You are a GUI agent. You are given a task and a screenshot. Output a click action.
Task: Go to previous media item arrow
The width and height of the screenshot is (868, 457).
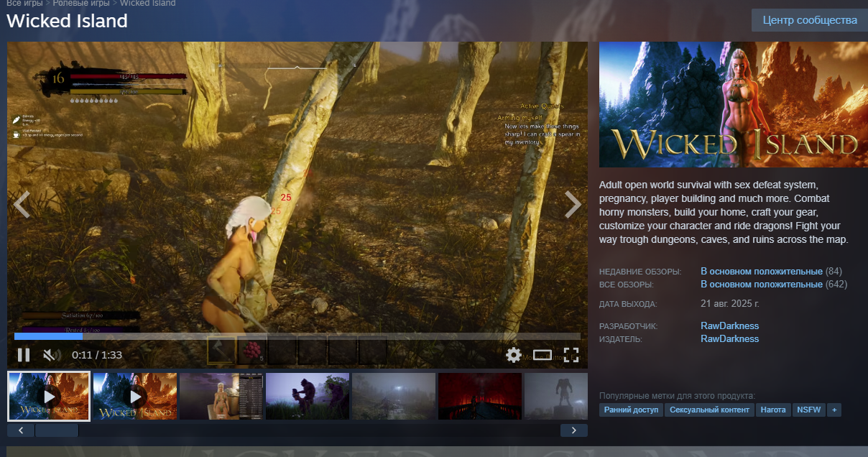22,205
